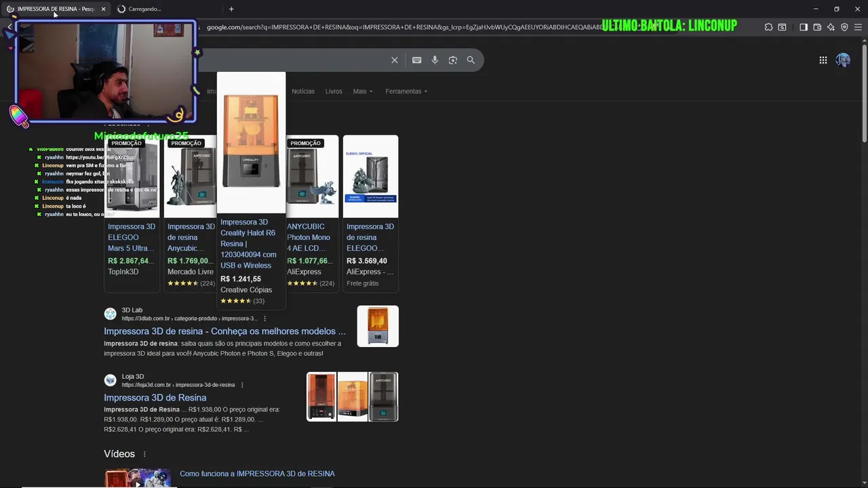
Task: Click Frete grátis under the ELEGOO card
Action: pos(363,283)
